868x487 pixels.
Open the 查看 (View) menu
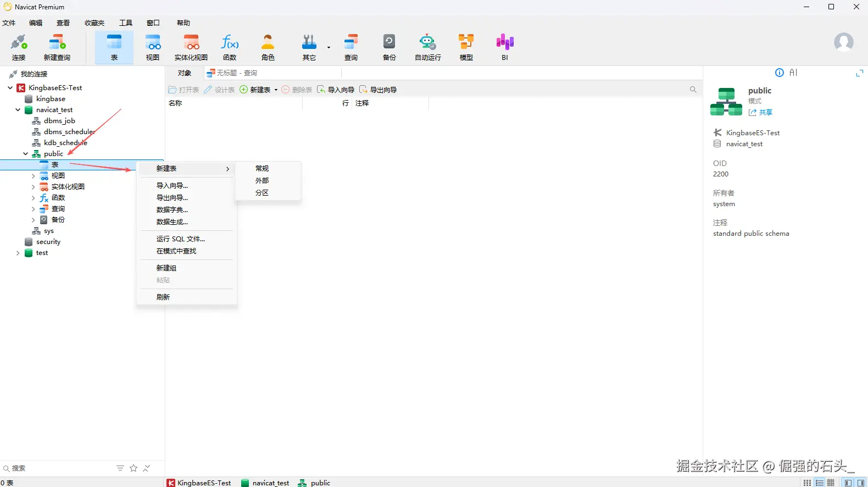pos(63,23)
